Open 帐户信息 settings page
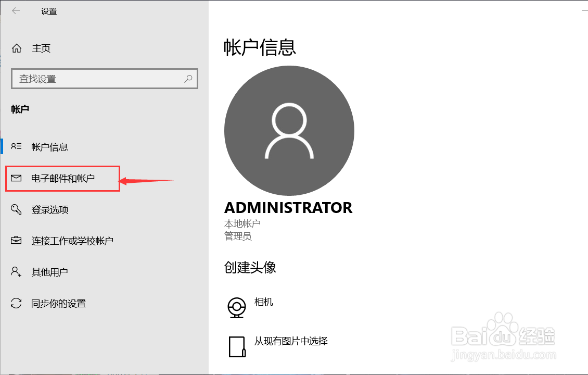 (x=49, y=147)
